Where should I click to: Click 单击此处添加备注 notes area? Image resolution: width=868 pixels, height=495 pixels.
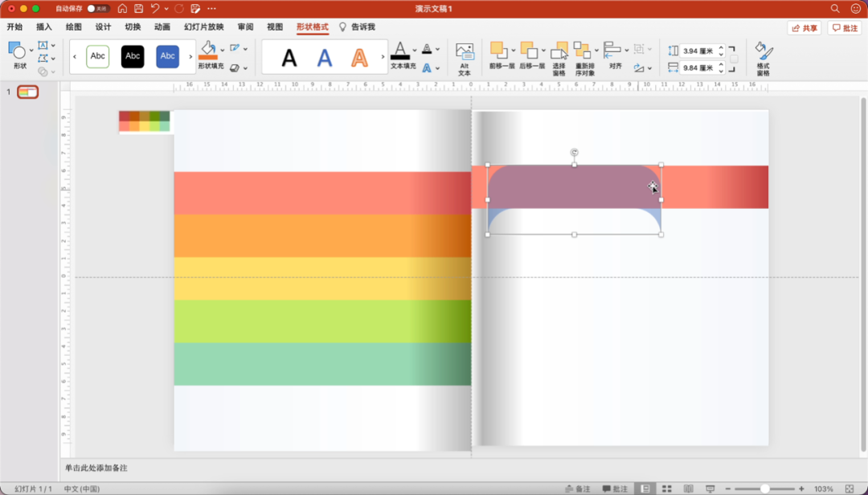[x=96, y=468]
